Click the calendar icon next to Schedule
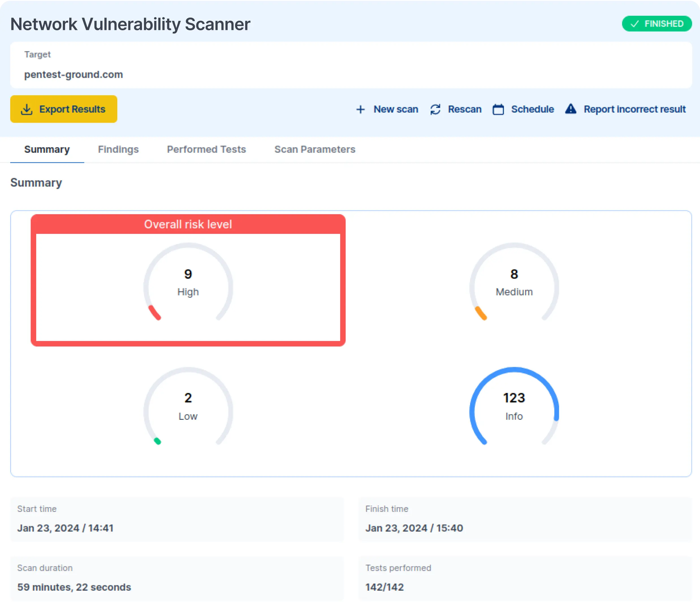Viewport: 700px width, 613px height. point(499,109)
